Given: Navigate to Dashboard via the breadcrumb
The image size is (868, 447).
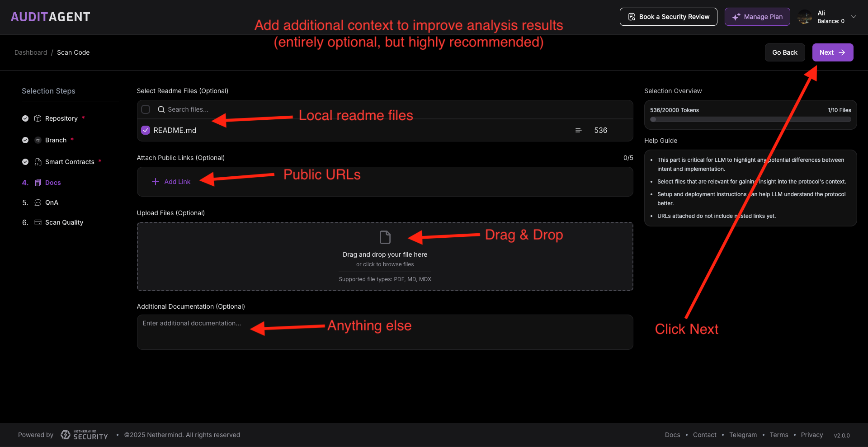Looking at the screenshot, I should pos(31,52).
